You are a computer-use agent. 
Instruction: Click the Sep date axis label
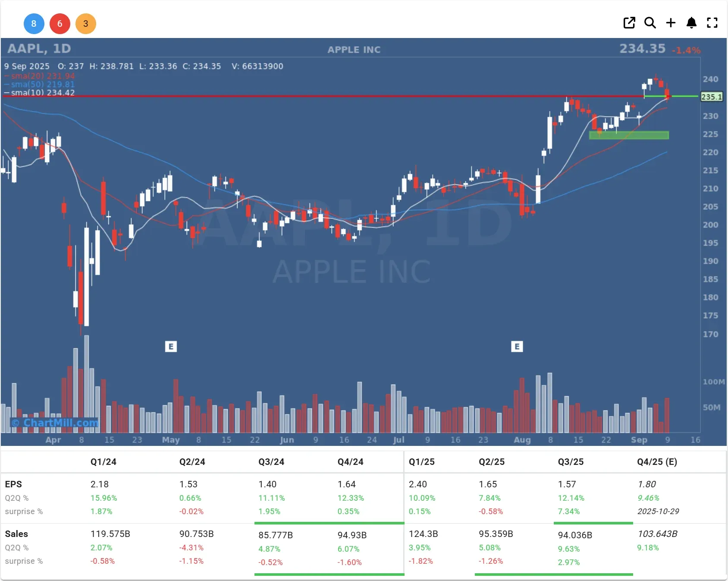(x=639, y=440)
